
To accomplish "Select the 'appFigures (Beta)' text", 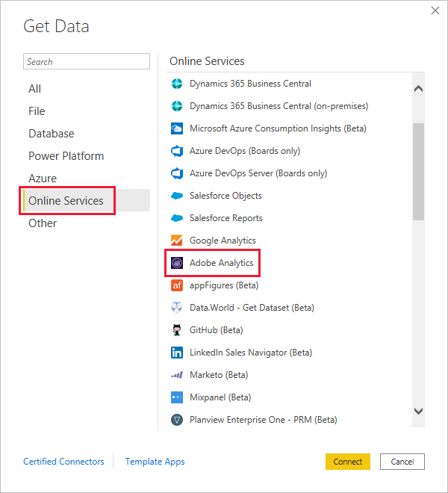I will point(224,285).
